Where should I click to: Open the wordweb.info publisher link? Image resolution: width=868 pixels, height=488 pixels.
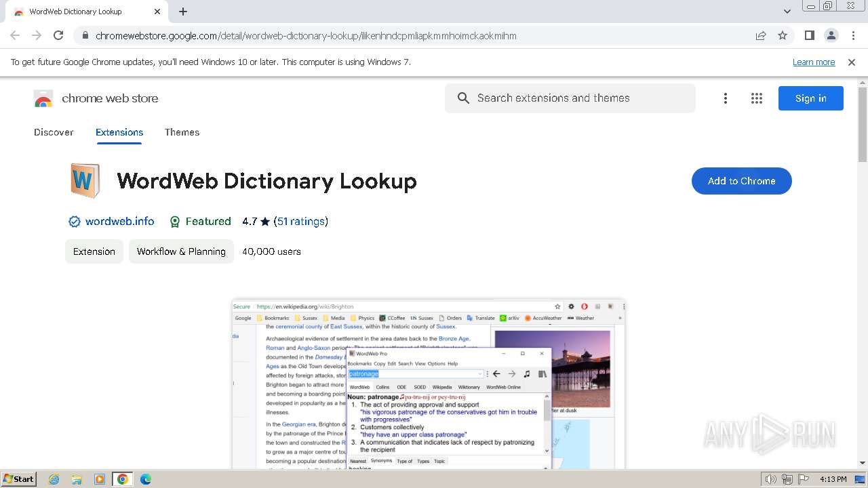point(120,222)
